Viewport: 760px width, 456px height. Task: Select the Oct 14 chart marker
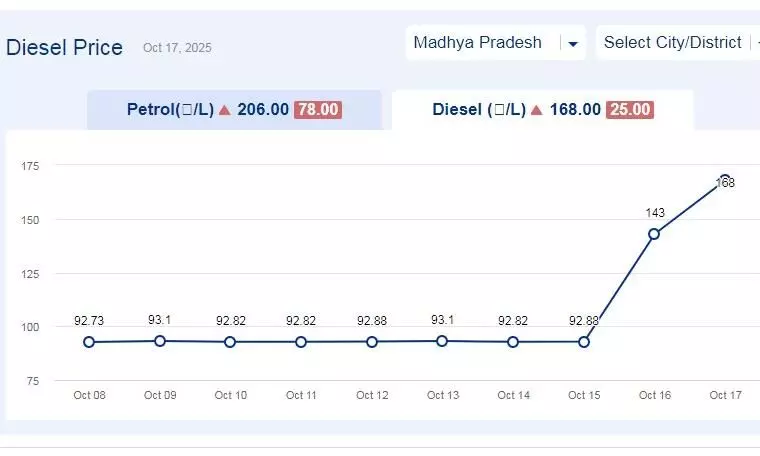tap(513, 342)
